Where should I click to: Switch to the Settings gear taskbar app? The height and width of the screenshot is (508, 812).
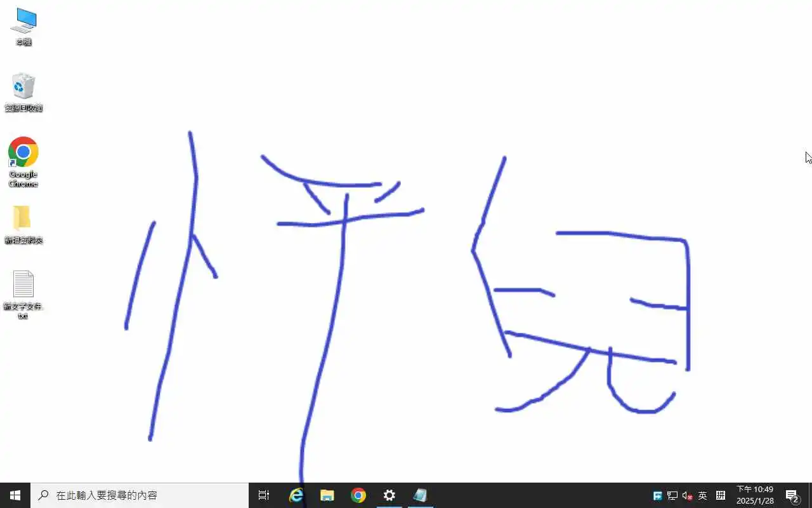point(390,495)
